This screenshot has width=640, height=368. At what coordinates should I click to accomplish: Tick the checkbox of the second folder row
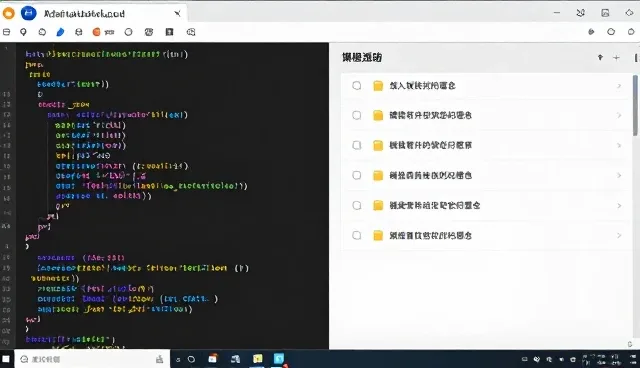(357, 115)
